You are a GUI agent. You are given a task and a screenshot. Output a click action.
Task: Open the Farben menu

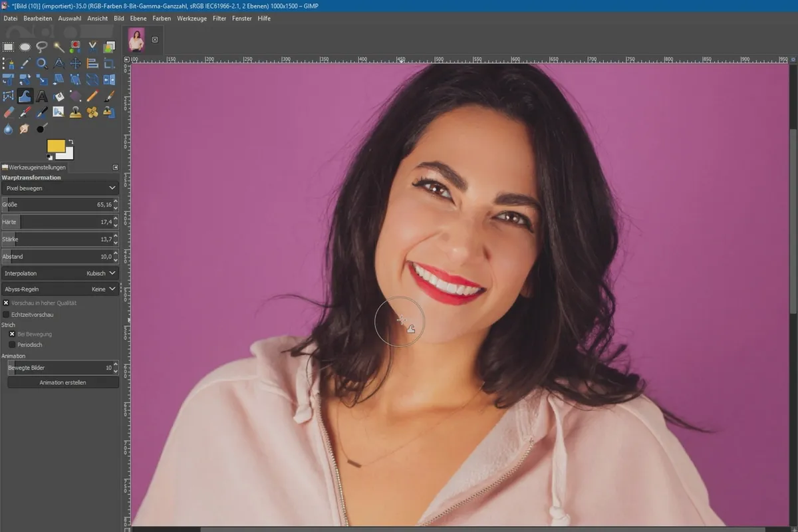162,19
